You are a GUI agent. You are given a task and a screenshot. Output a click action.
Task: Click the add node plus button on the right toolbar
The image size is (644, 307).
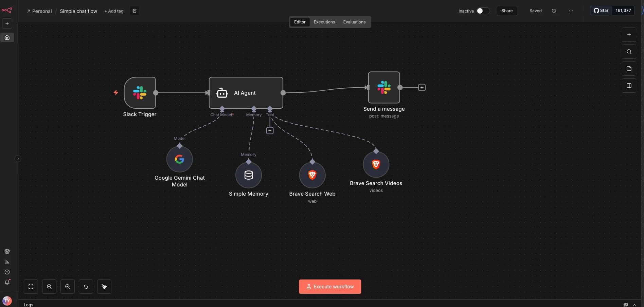629,35
